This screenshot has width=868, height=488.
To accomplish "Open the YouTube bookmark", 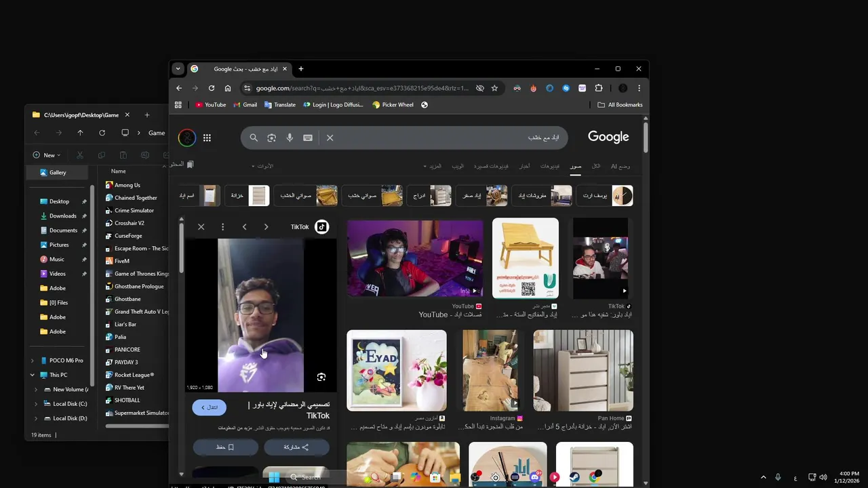I will click(210, 105).
